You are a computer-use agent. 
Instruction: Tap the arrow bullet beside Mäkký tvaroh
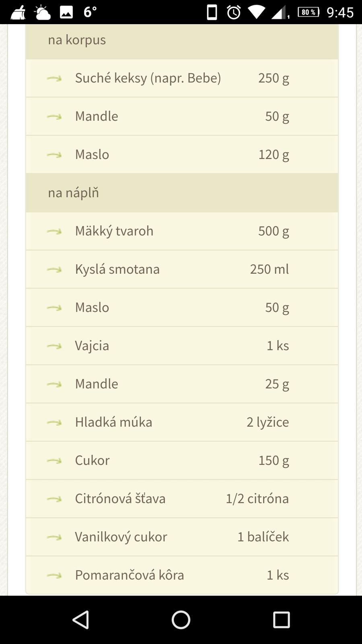coord(54,231)
